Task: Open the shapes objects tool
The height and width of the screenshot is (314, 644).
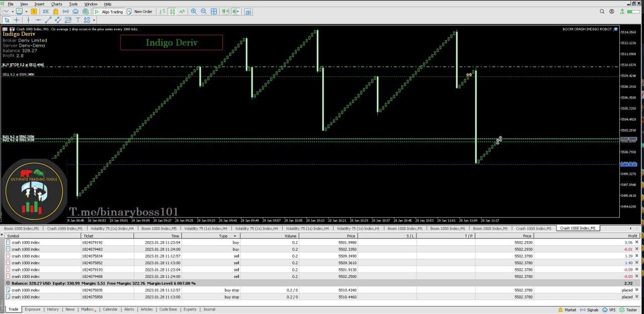Action: [x=88, y=20]
